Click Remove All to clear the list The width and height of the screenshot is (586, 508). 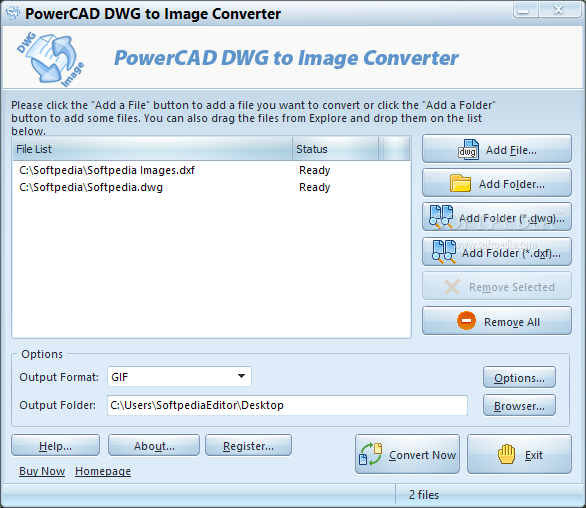point(497,321)
